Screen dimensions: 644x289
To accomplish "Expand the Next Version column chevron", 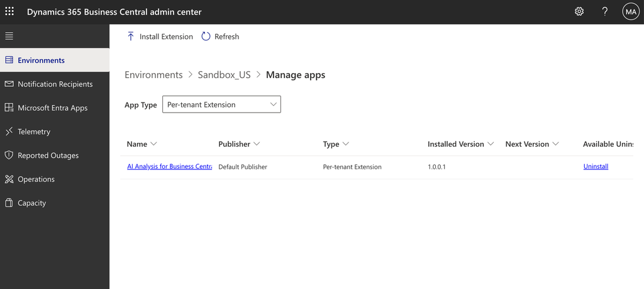I will [x=556, y=144].
